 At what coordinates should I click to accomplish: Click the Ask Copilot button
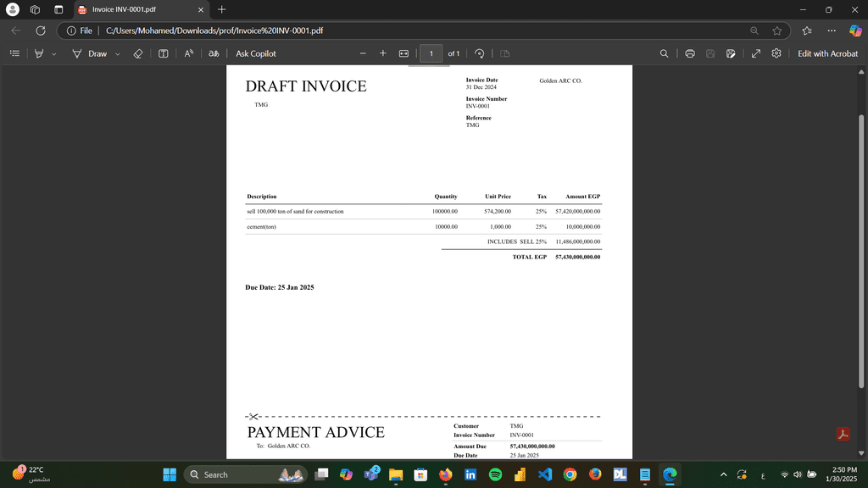(256, 53)
